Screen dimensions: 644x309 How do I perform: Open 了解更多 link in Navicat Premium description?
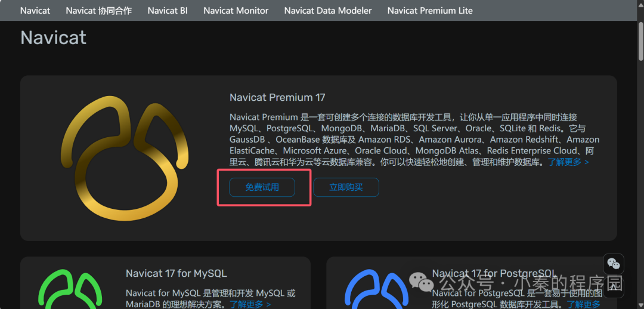(x=568, y=162)
